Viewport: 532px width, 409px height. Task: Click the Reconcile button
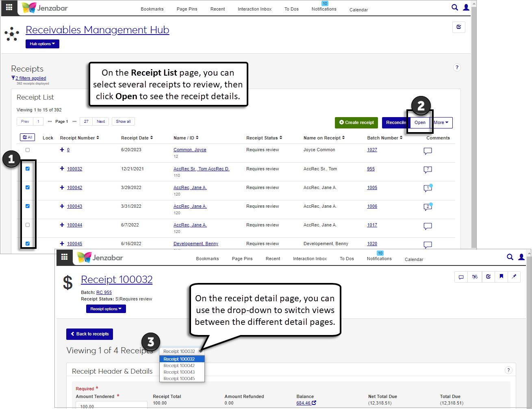click(395, 122)
